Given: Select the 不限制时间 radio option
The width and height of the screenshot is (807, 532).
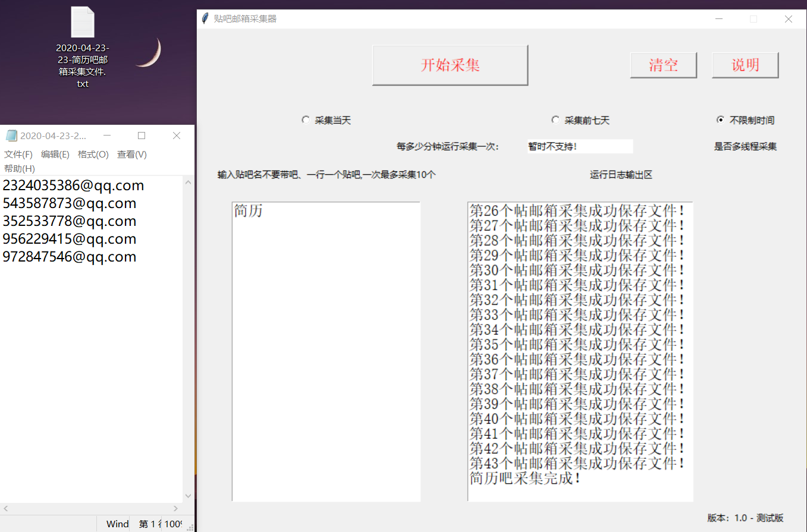Looking at the screenshot, I should [x=720, y=119].
